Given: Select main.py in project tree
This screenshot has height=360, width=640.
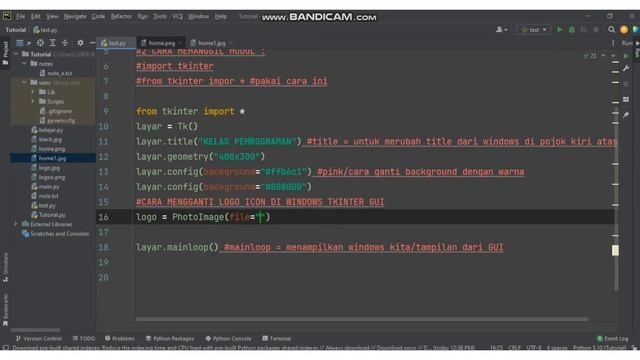Looking at the screenshot, I should coord(46,187).
